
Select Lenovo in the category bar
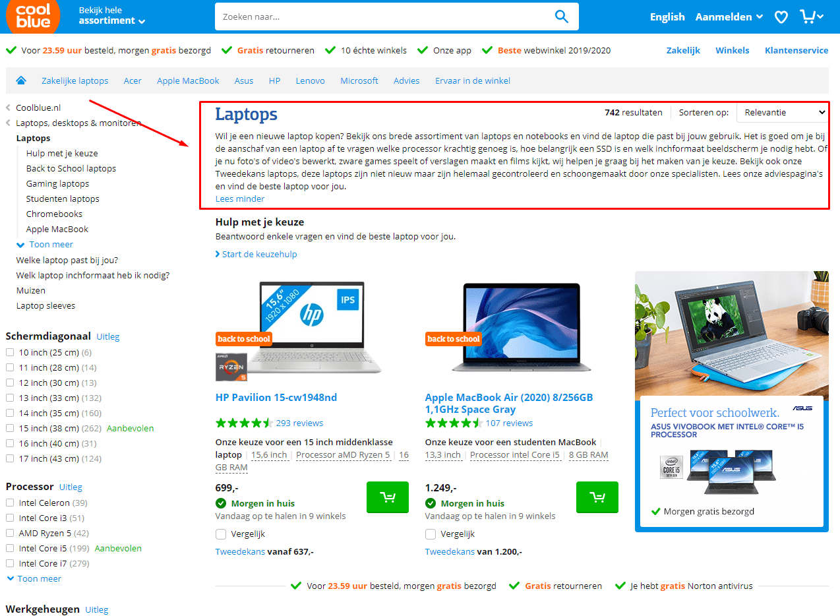point(310,80)
